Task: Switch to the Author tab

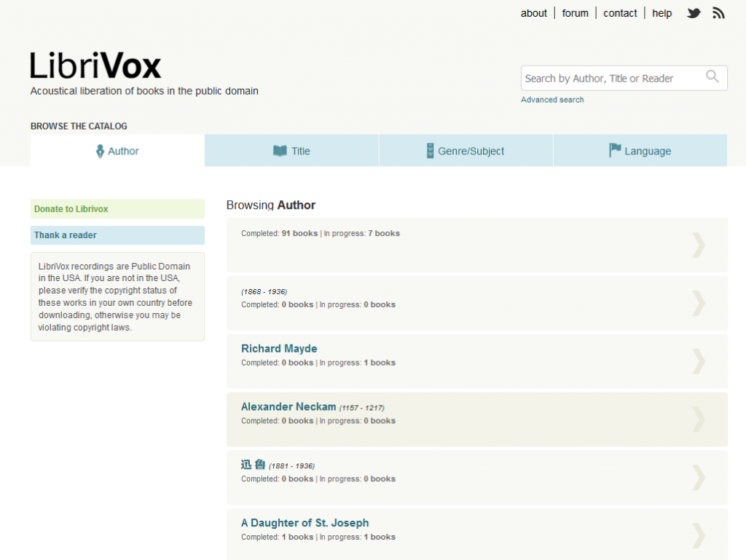Action: coord(117,151)
